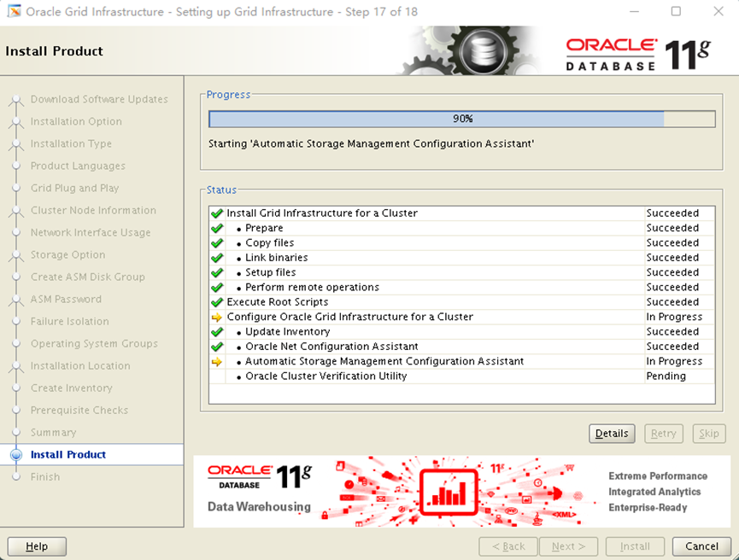Go to the Cluster Node Information step

coord(93,210)
